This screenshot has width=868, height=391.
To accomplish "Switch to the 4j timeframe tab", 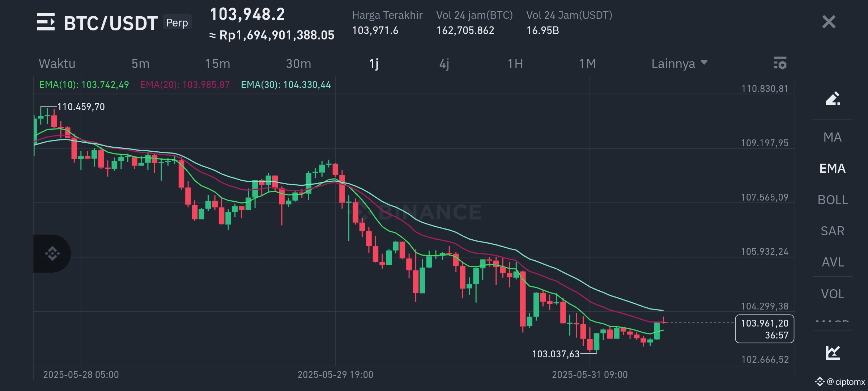I will pos(444,64).
